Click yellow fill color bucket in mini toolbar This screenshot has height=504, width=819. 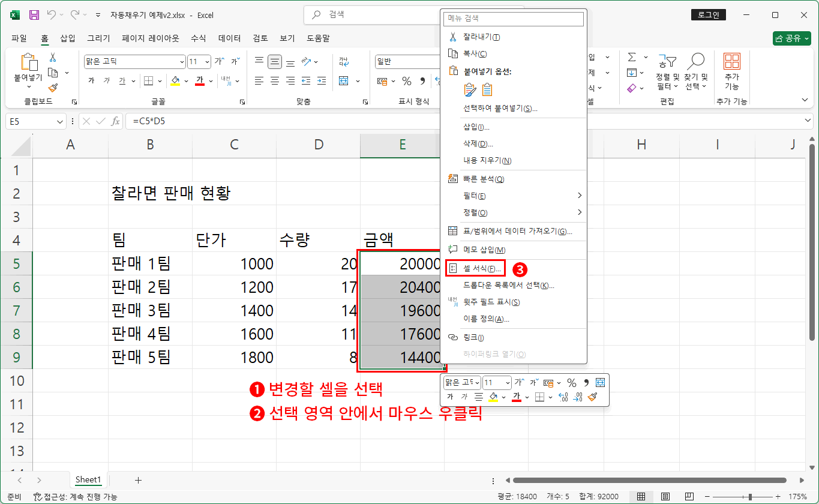pos(493,397)
